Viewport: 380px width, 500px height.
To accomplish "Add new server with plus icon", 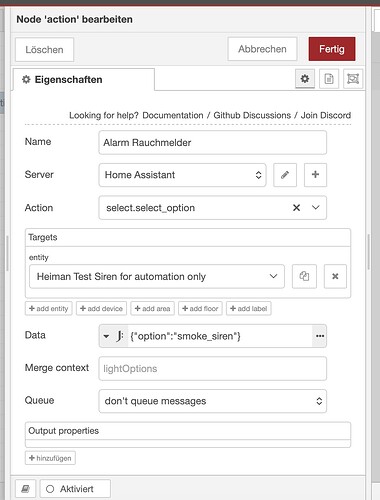I will coord(315,175).
